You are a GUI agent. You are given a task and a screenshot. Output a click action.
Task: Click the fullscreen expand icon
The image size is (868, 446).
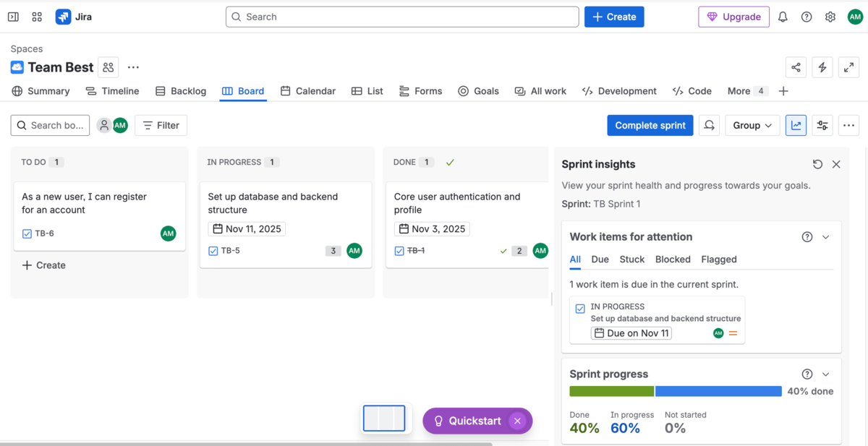848,67
